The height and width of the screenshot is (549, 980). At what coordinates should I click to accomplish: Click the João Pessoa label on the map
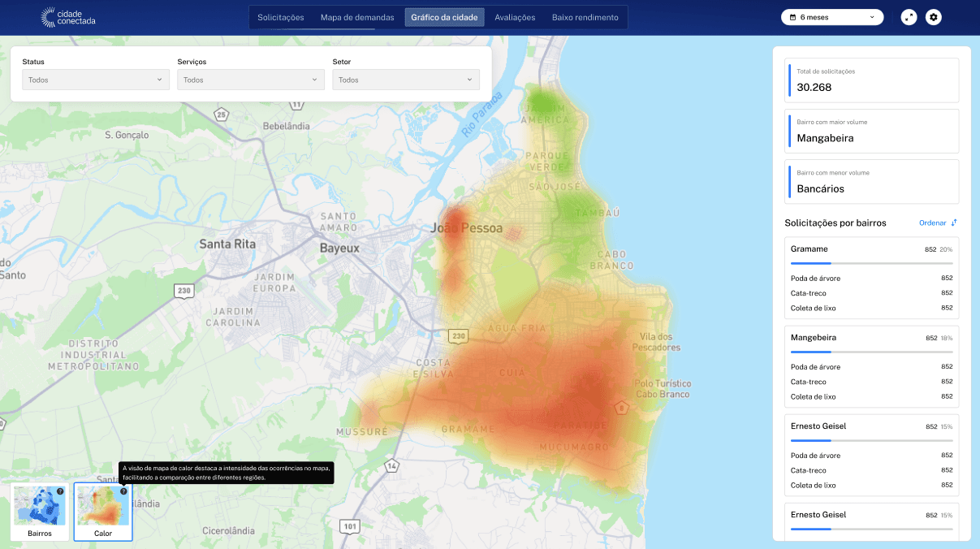(x=467, y=228)
